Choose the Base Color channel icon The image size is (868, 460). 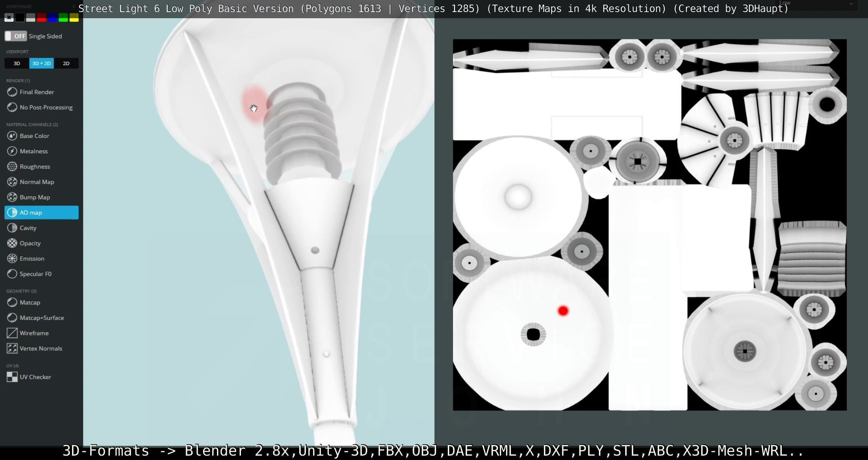click(x=12, y=136)
